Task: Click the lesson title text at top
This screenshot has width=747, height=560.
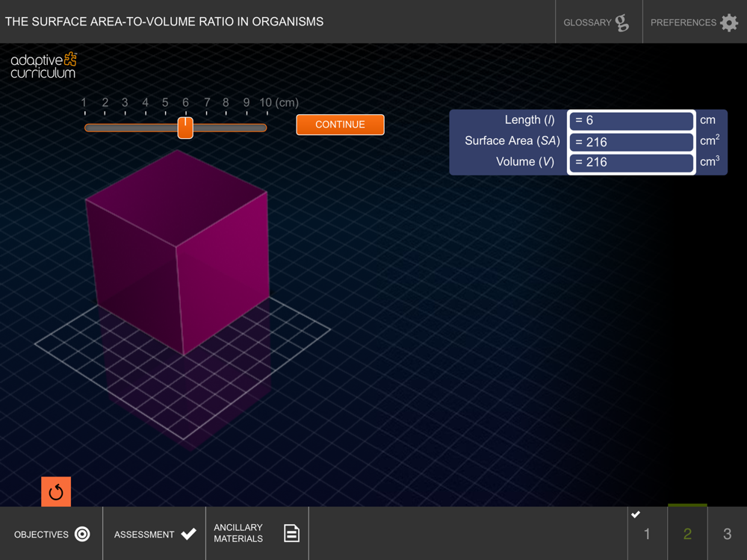Action: [x=164, y=22]
